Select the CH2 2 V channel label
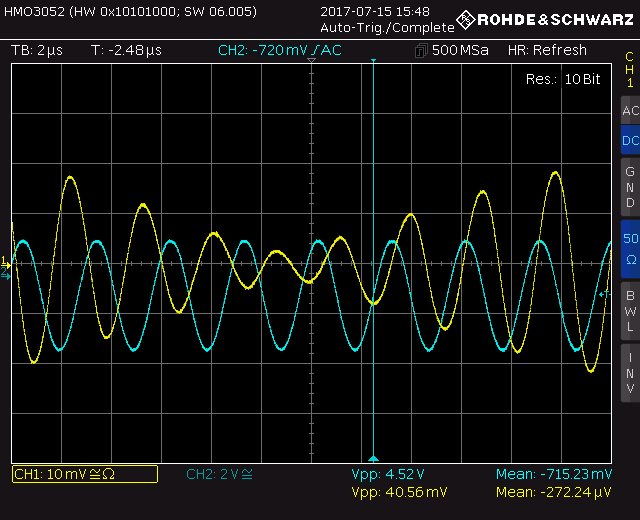Viewport: 640px width, 520px height. [x=220, y=474]
